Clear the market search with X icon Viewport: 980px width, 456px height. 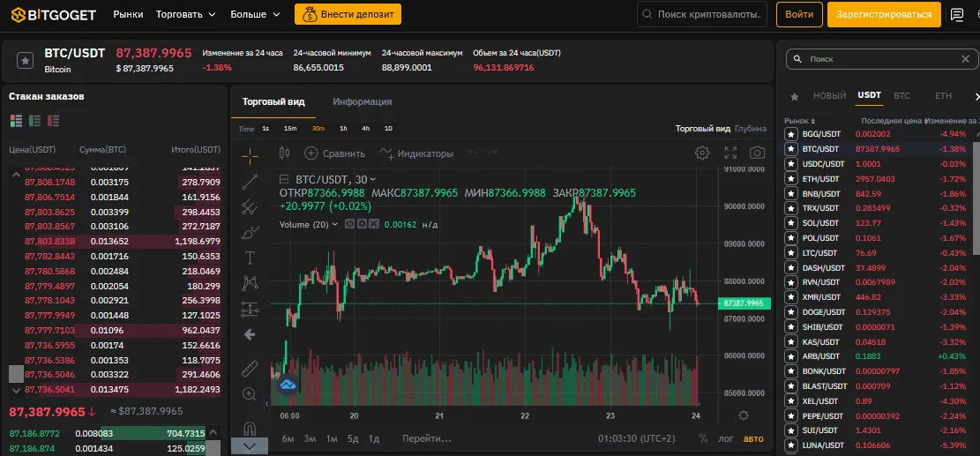click(965, 59)
